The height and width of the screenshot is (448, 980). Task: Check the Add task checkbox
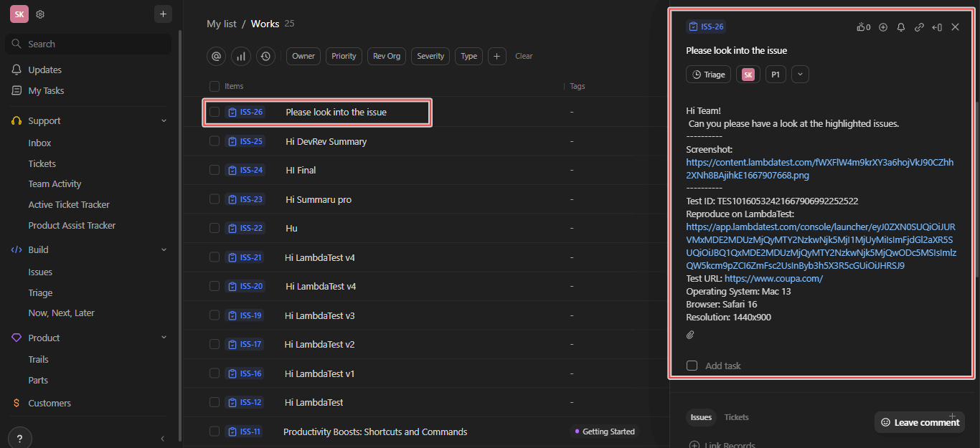pos(692,366)
